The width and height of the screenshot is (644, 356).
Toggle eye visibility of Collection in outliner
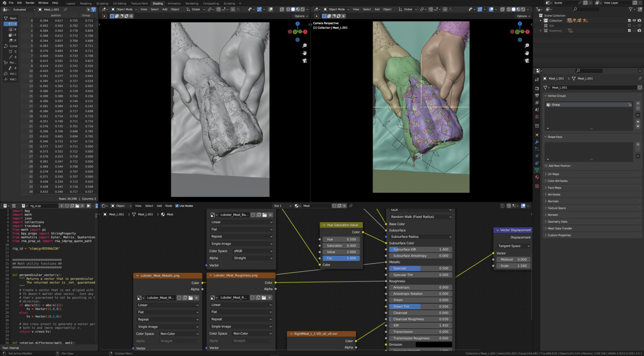tap(634, 21)
